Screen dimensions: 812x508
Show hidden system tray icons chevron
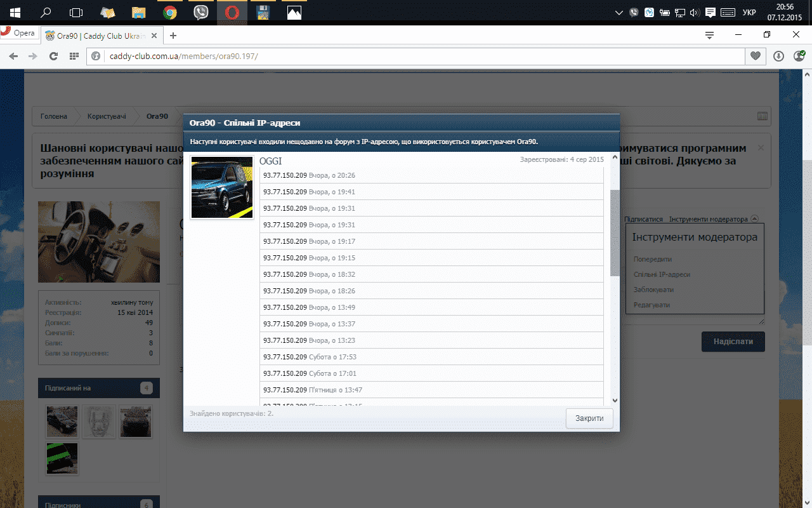point(620,12)
